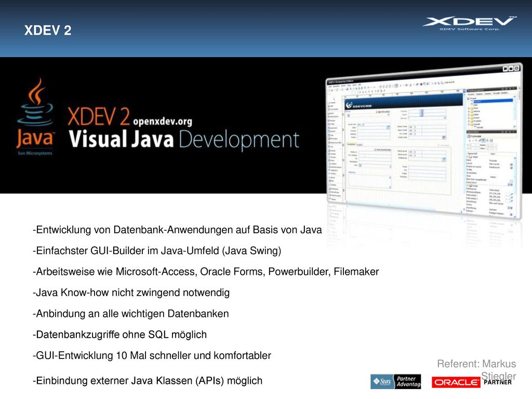Viewport: 532px width, 399px height.
Task: Select "GUI-Entwicklung 10 Mal schneller und komfortabler"
Action: click(152, 355)
